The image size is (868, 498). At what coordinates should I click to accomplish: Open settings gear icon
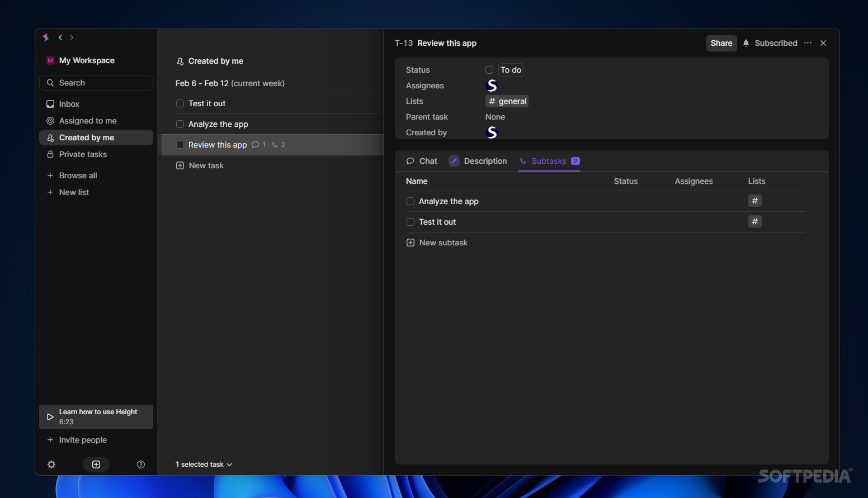click(x=51, y=464)
